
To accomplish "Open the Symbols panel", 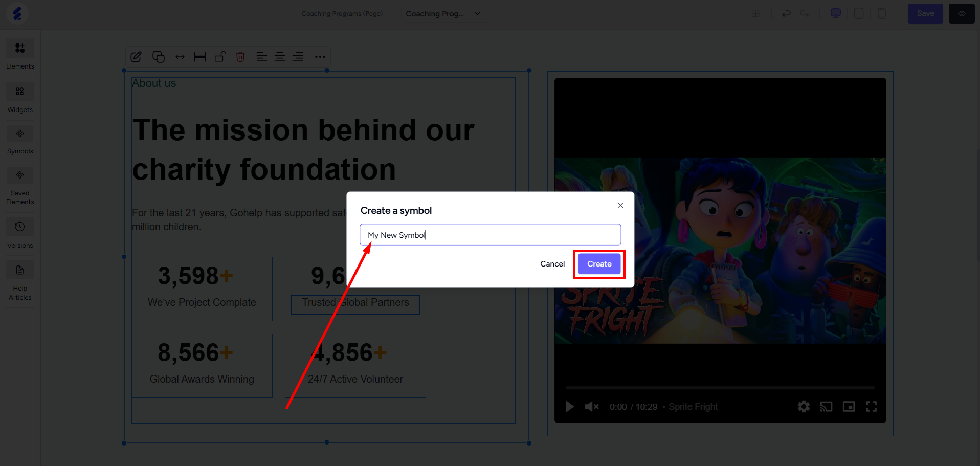I will pyautogui.click(x=20, y=140).
